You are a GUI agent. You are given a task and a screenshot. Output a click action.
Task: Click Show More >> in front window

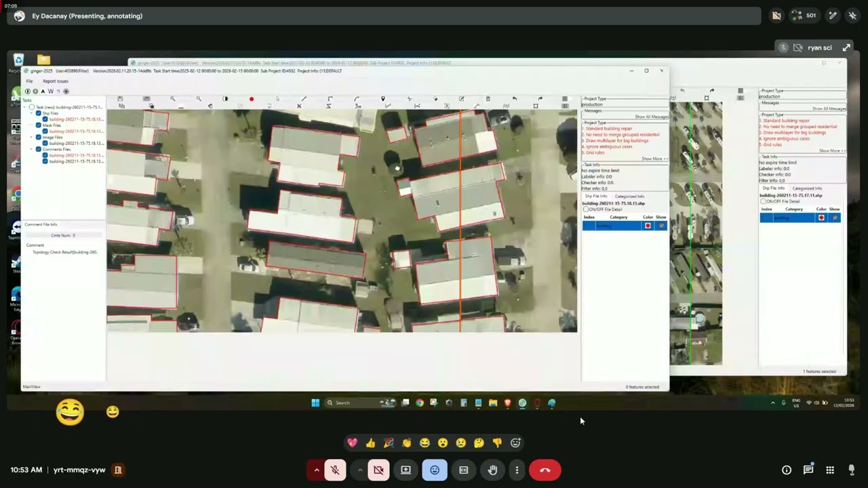tap(654, 159)
